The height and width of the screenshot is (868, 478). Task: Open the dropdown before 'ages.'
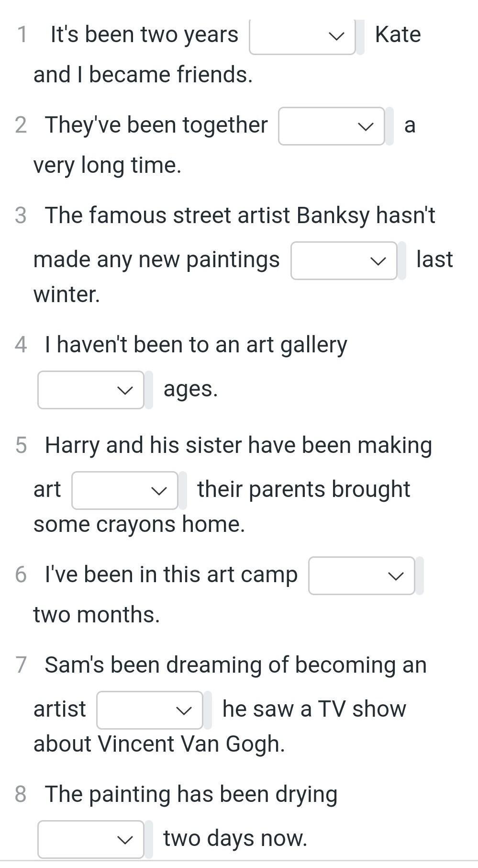(90, 390)
